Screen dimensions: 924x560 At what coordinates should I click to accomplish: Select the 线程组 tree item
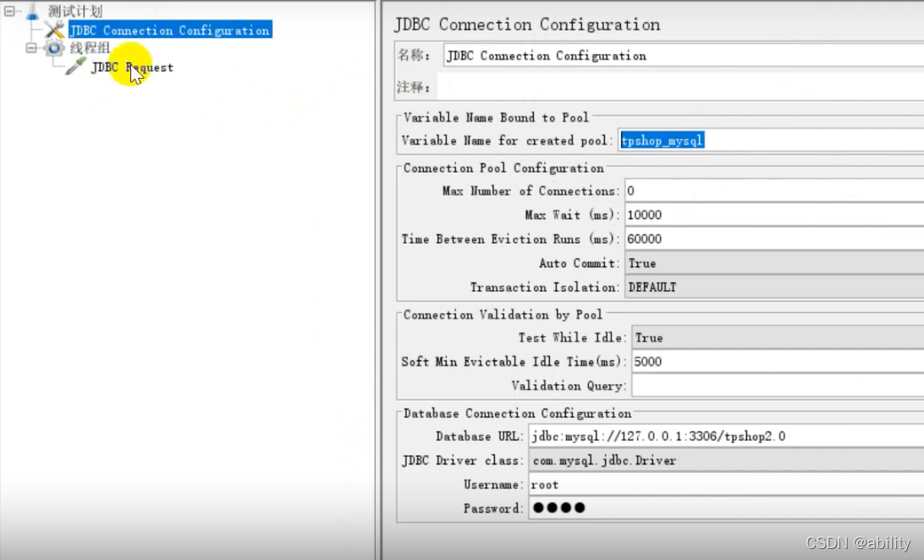click(x=91, y=48)
